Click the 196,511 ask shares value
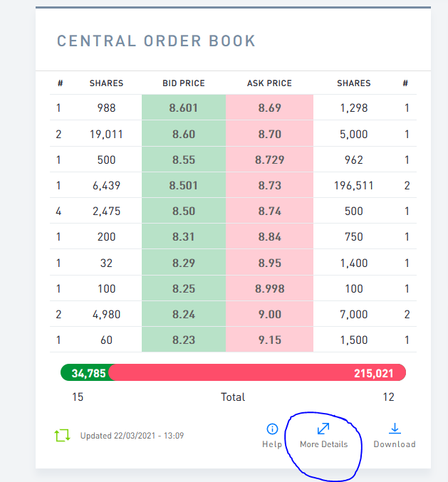 [353, 186]
